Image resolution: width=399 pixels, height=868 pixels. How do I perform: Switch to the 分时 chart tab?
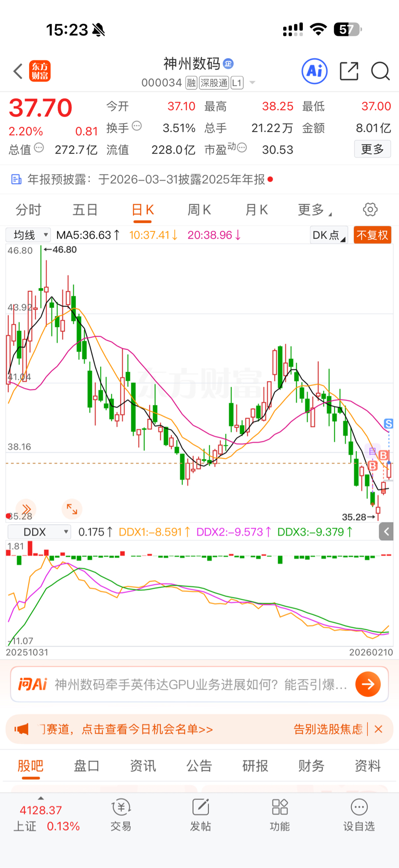28,210
